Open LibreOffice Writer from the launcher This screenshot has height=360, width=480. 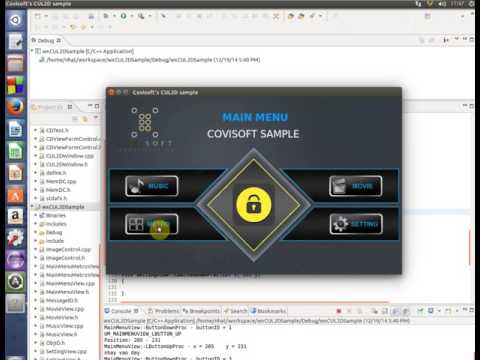point(15,129)
